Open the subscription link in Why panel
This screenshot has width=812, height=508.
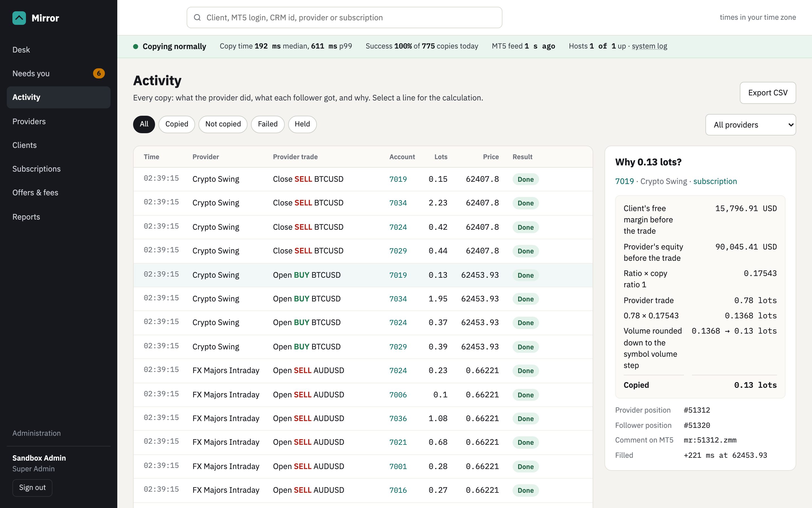coord(715,181)
